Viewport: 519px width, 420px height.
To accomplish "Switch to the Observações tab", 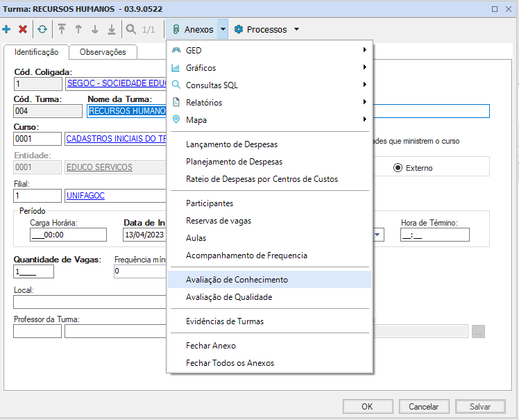I will [x=103, y=52].
